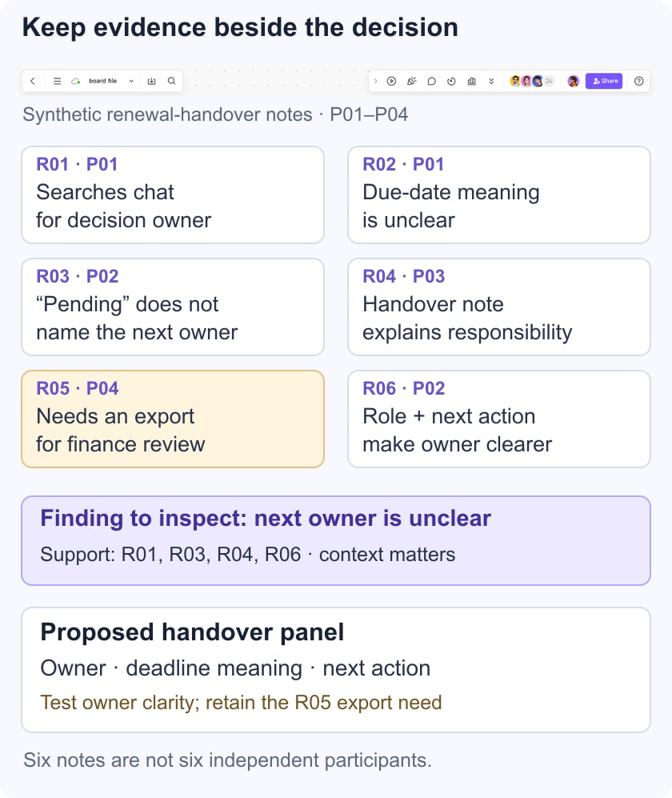Image resolution: width=672 pixels, height=798 pixels.
Task: Click the third collaborator avatar
Action: coord(537,81)
